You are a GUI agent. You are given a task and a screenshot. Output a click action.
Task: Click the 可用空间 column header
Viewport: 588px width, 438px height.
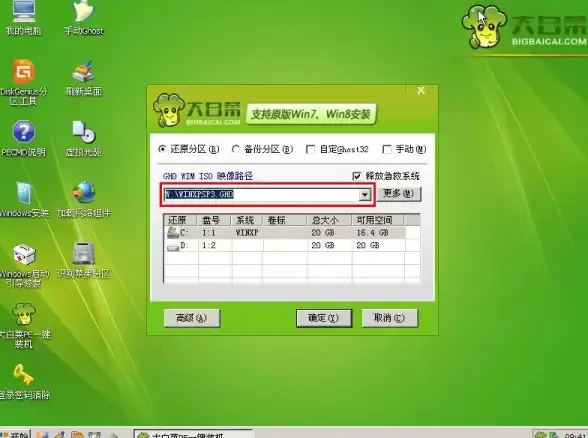pos(378,220)
